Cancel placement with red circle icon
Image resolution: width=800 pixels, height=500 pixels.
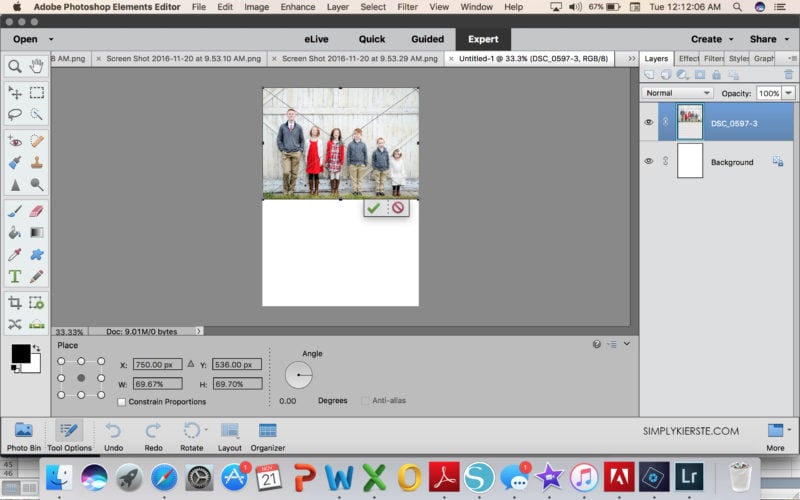[398, 208]
